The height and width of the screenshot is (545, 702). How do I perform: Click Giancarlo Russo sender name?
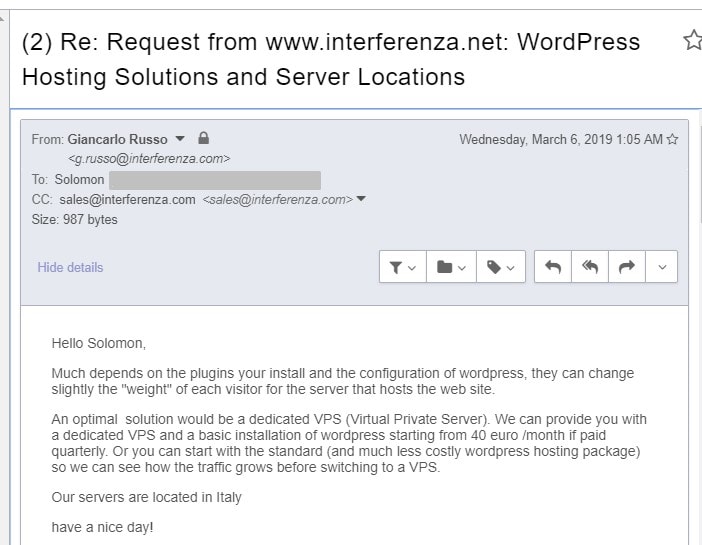[117, 139]
